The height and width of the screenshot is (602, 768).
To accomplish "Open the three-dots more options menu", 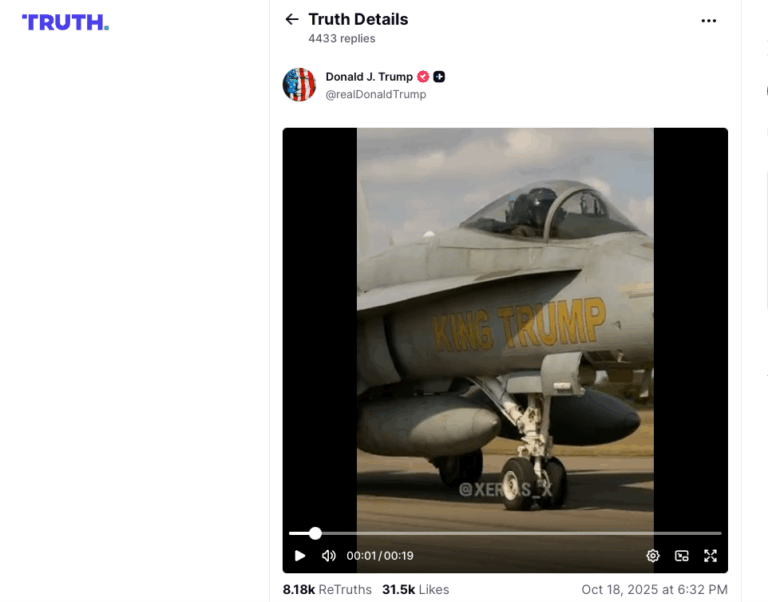I will pos(708,21).
